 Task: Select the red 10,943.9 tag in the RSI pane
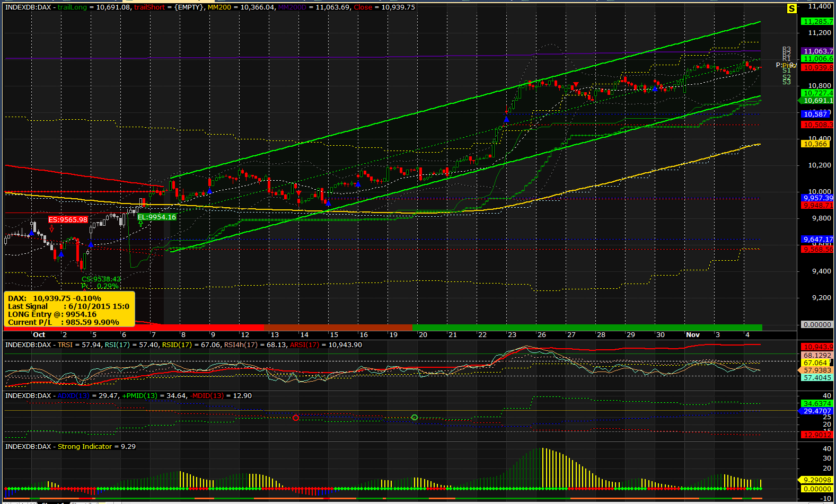pos(817,347)
